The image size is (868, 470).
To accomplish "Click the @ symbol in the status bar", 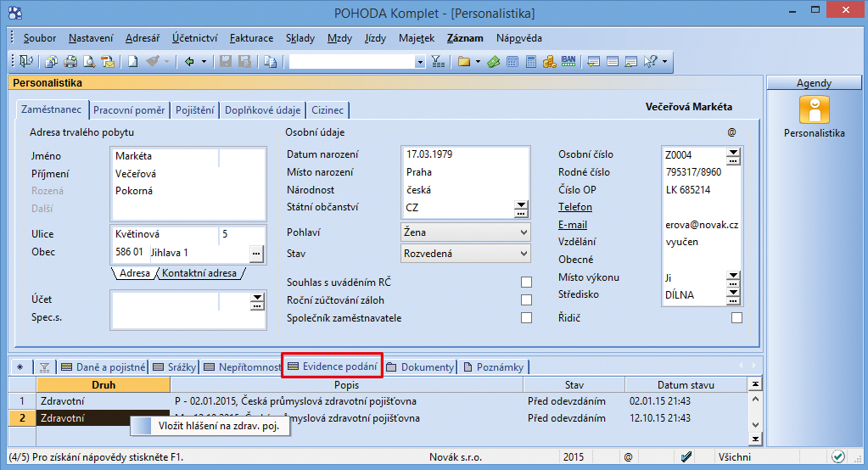I will tap(629, 457).
